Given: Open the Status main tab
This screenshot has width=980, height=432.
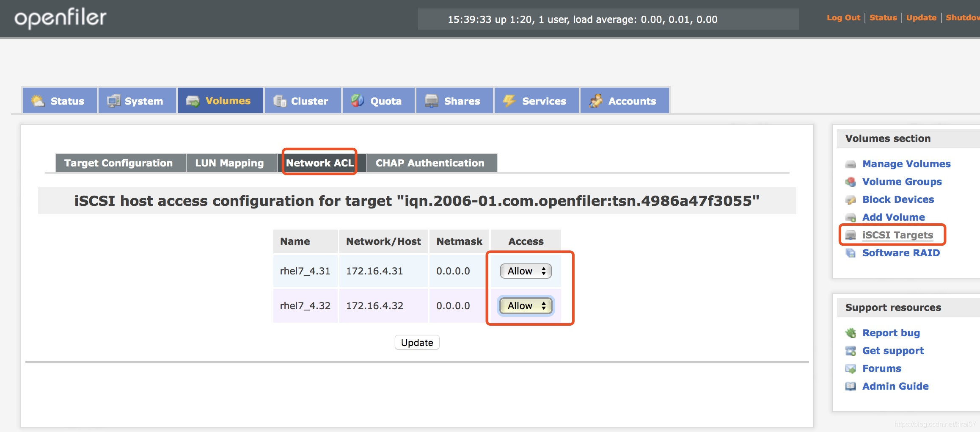Looking at the screenshot, I should point(60,101).
